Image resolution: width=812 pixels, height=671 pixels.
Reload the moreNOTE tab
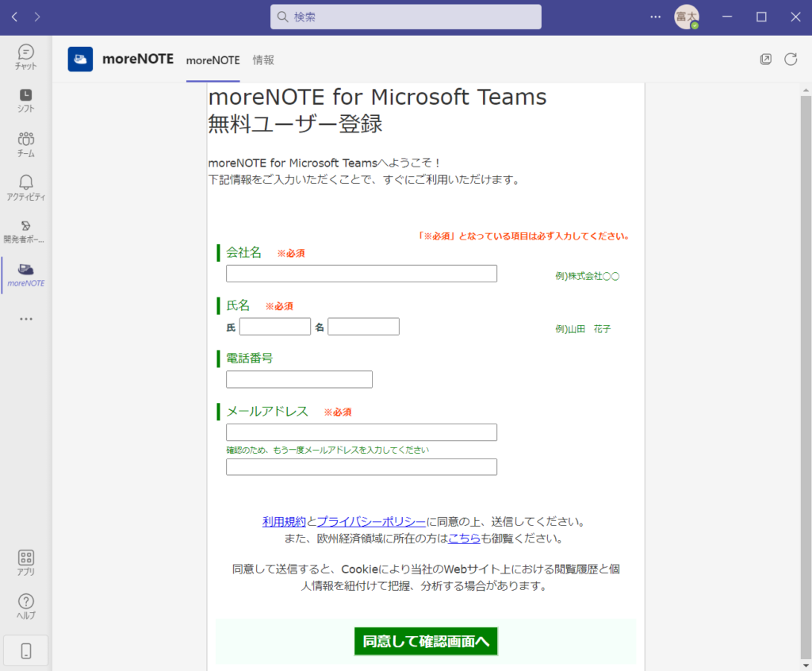[x=791, y=59]
